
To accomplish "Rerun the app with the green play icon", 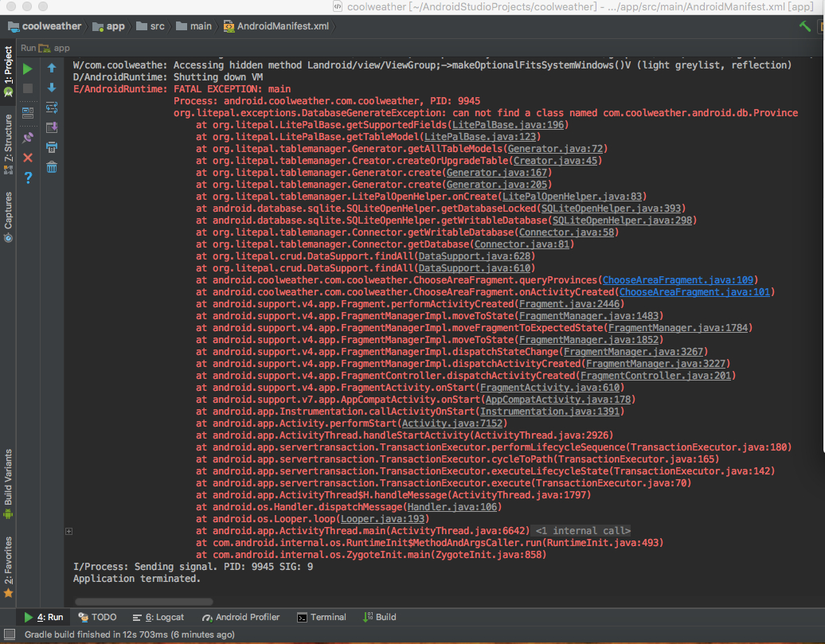I will (28, 69).
